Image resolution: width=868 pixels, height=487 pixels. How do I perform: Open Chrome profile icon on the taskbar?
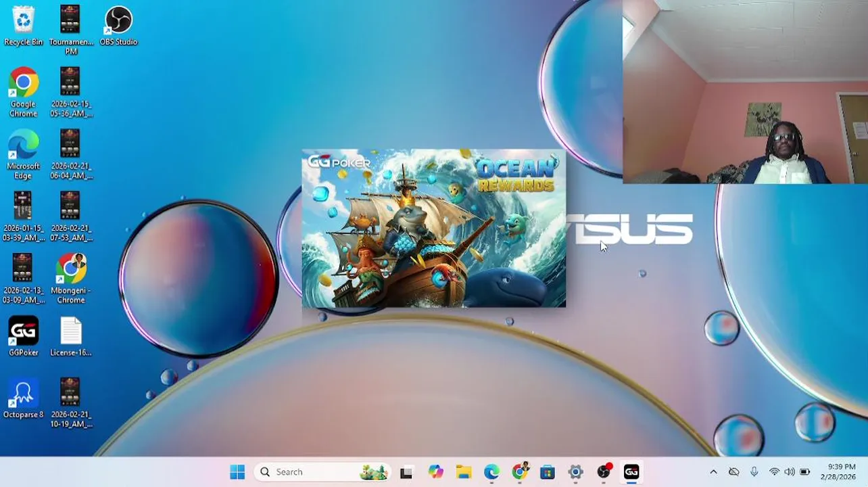point(520,472)
